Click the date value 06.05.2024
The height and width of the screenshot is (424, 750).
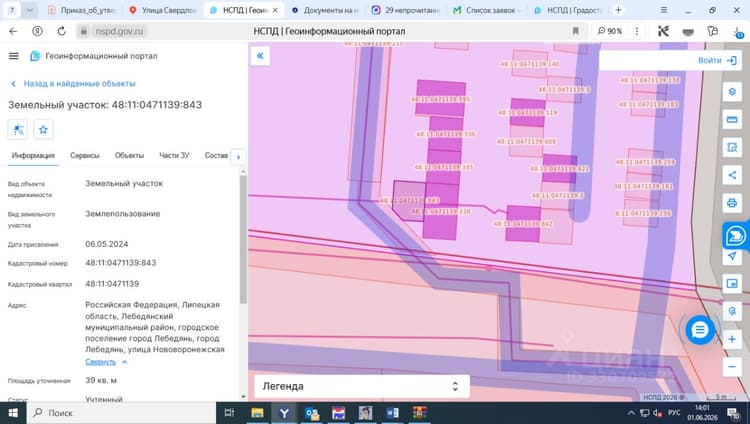point(107,244)
